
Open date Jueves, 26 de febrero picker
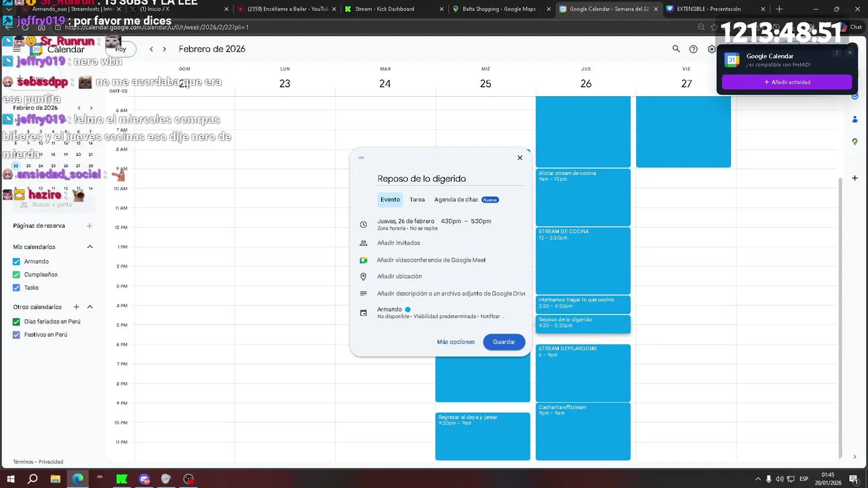(x=406, y=221)
